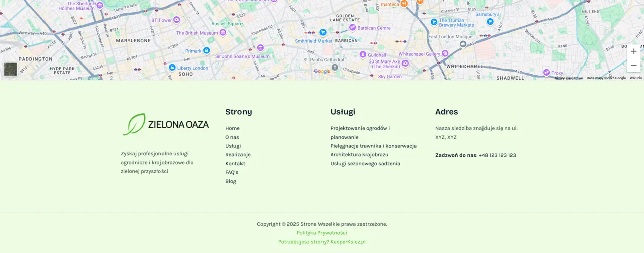Open the map keyboard shortcuts link
644x253 pixels.
569,78
